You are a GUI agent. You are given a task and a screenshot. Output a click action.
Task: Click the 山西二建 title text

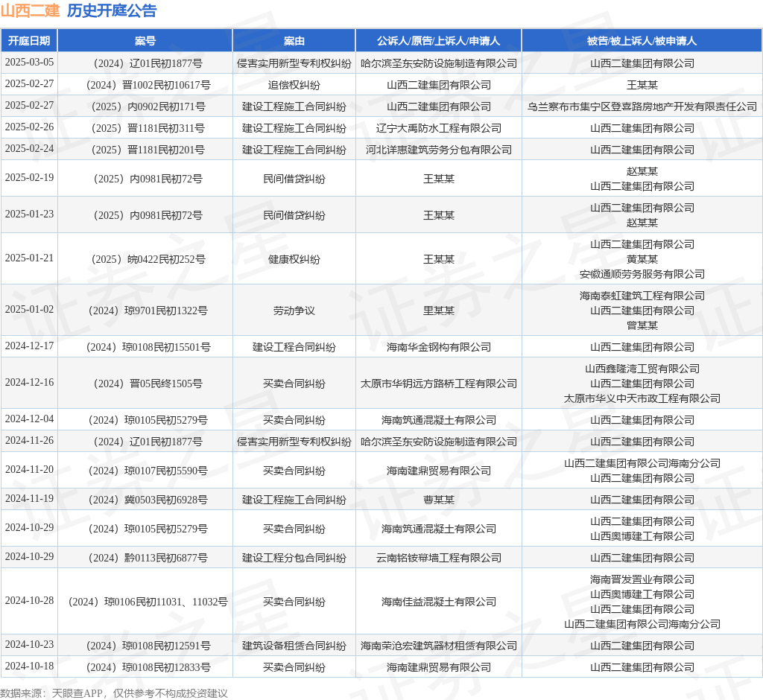coord(30,10)
